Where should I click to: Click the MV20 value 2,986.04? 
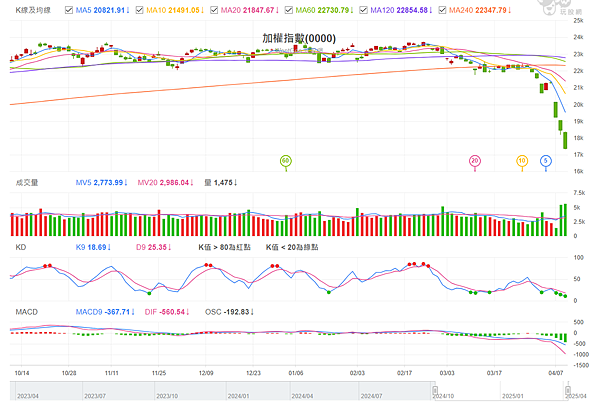coord(174,183)
